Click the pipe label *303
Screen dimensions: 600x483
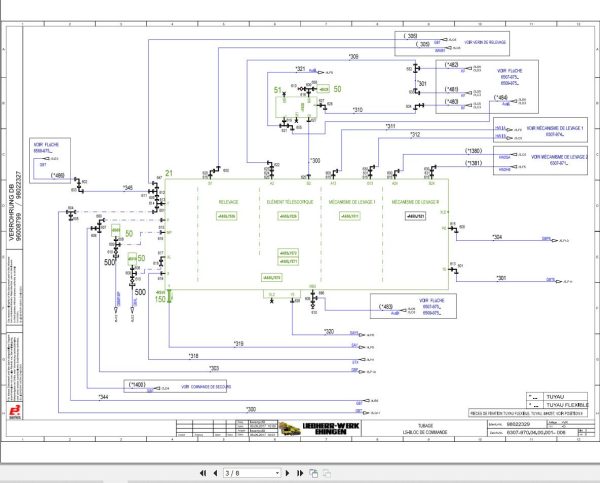pos(214,368)
